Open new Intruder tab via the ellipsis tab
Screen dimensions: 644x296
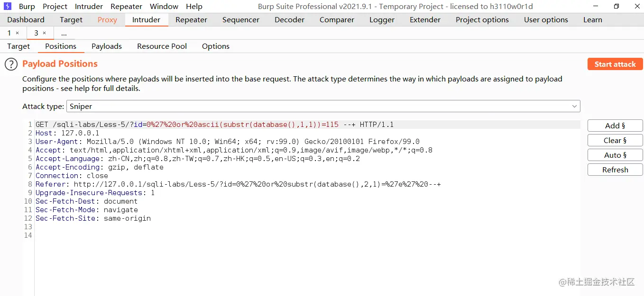point(64,33)
